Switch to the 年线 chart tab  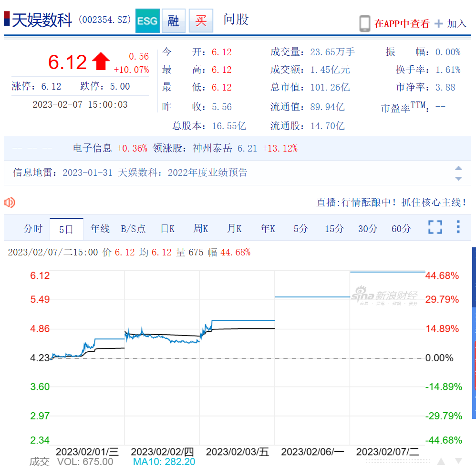click(100, 229)
